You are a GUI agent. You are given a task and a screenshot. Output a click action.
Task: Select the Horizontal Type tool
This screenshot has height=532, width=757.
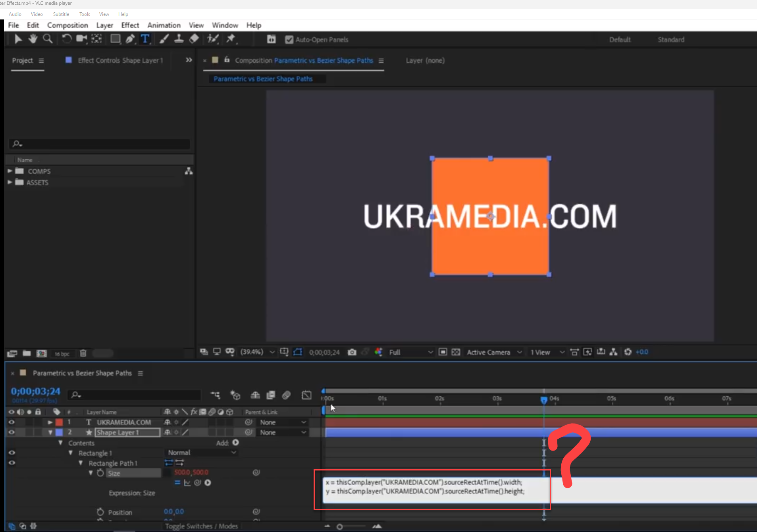145,39
